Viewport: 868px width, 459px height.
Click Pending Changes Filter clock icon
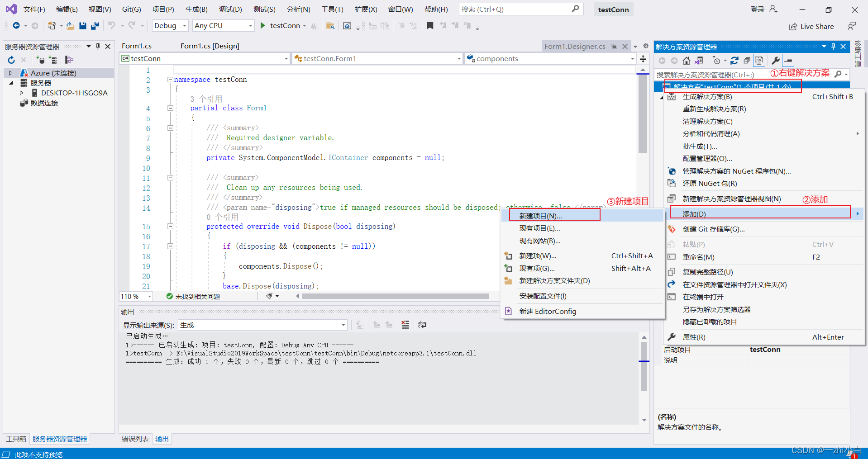[716, 61]
